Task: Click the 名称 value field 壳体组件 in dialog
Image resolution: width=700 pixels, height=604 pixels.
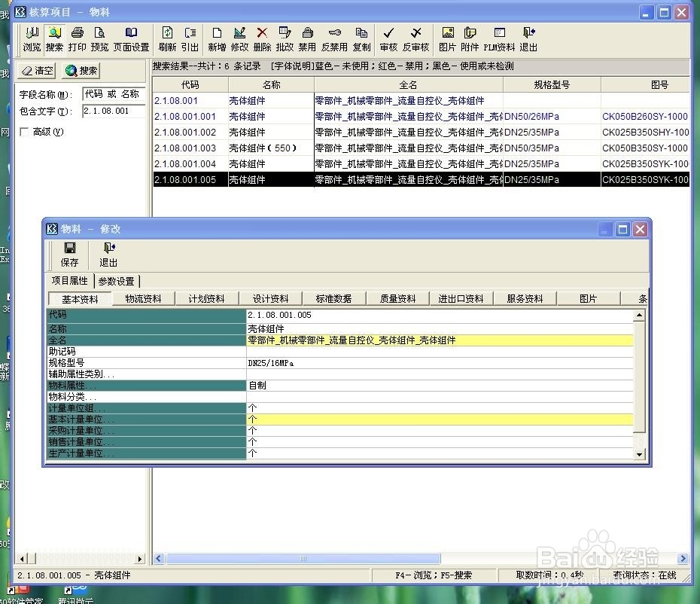Action: 440,329
